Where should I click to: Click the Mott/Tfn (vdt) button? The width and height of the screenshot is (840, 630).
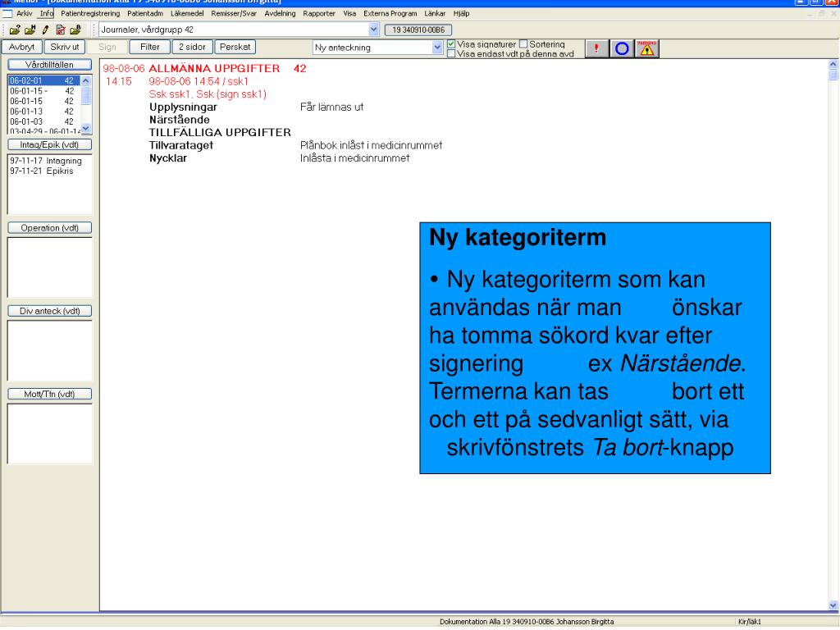pyautogui.click(x=49, y=394)
